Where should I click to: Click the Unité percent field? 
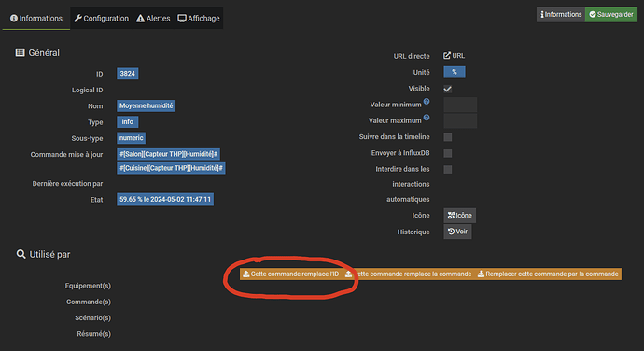pyautogui.click(x=455, y=72)
